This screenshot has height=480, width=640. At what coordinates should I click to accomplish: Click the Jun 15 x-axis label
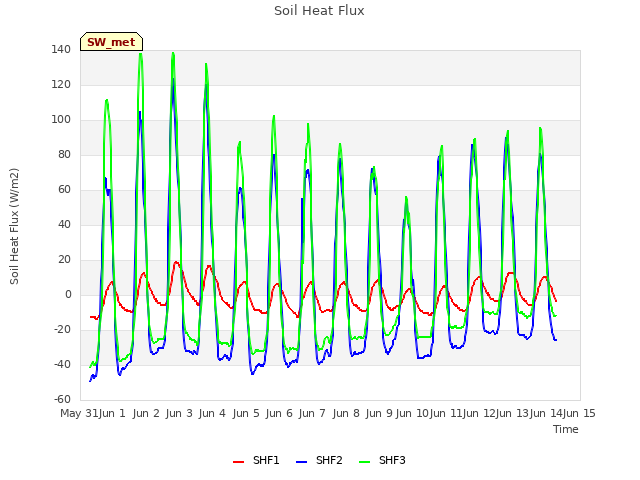coord(579,413)
